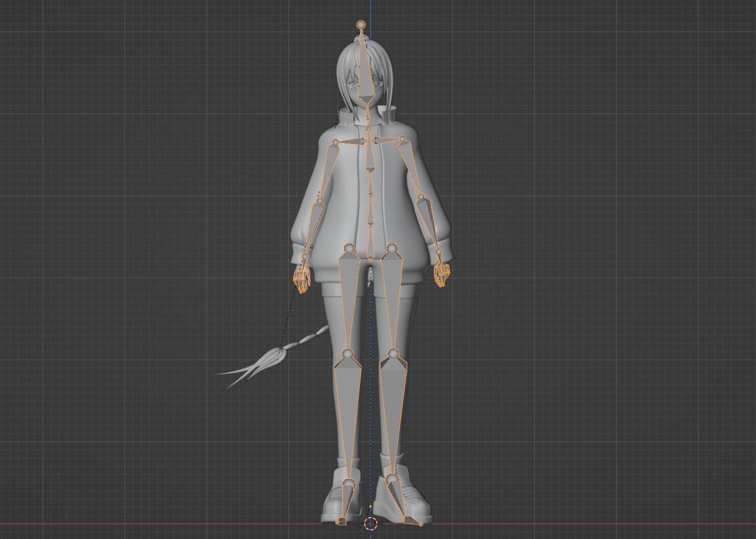
Task: Select the character's right shoulder bone
Action: (x=352, y=143)
